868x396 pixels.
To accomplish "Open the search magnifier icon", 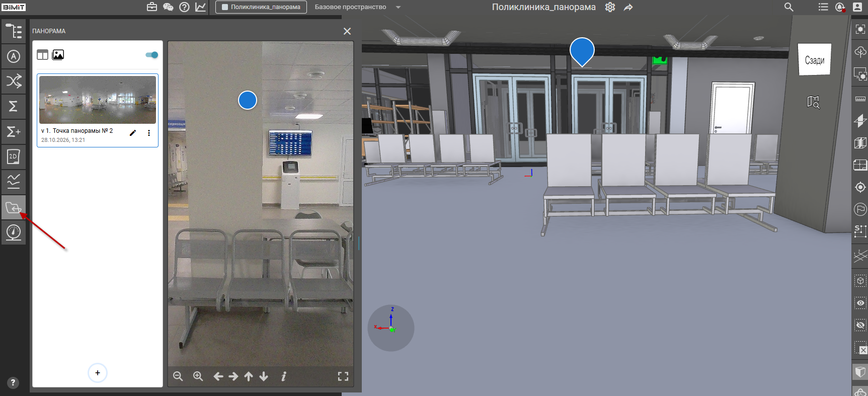I will 788,7.
